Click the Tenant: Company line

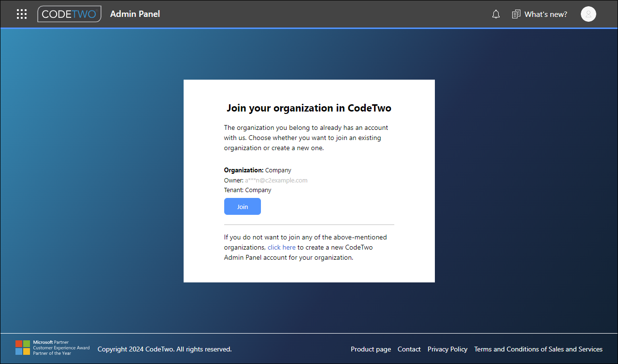[x=247, y=190]
